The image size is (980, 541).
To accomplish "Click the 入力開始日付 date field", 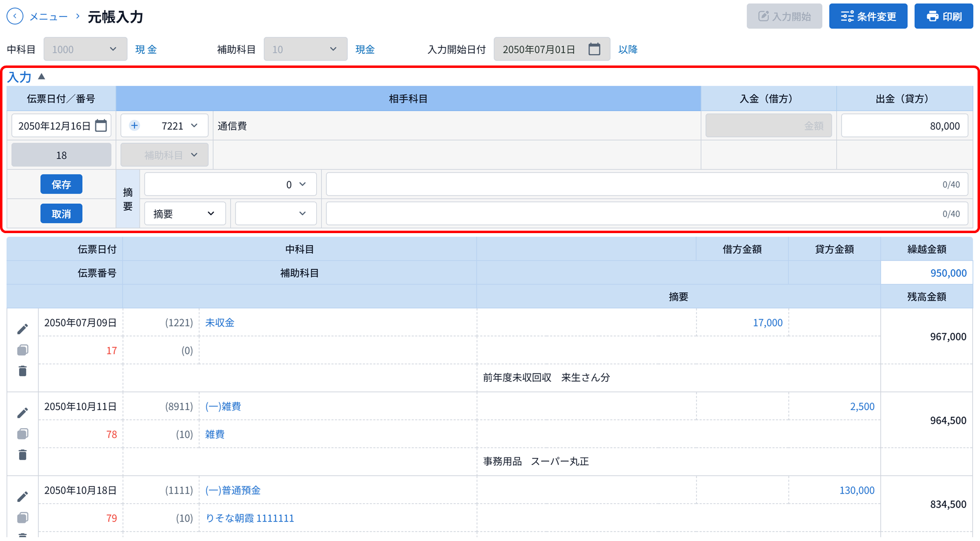I will (x=551, y=49).
